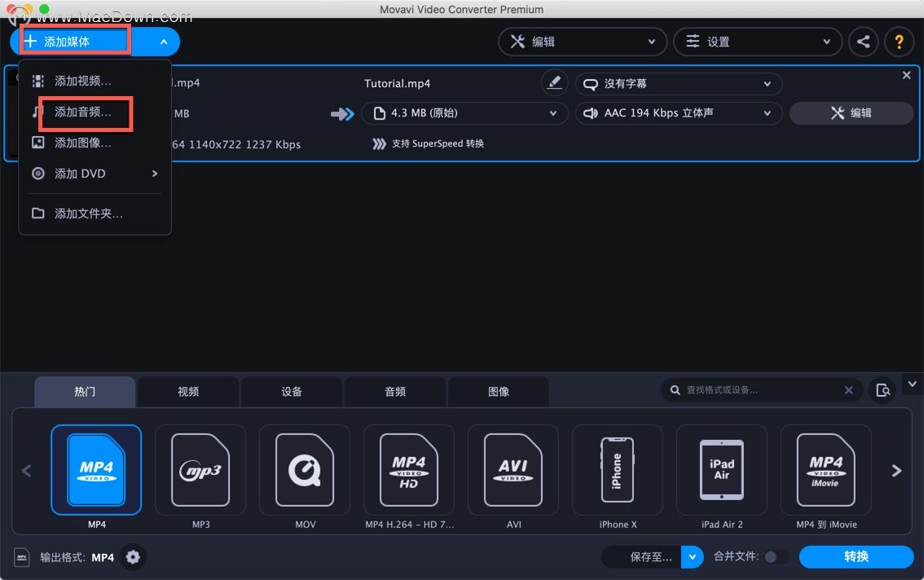Open the 4.3 MB output size dropdown
Image resolution: width=924 pixels, height=580 pixels.
click(464, 113)
